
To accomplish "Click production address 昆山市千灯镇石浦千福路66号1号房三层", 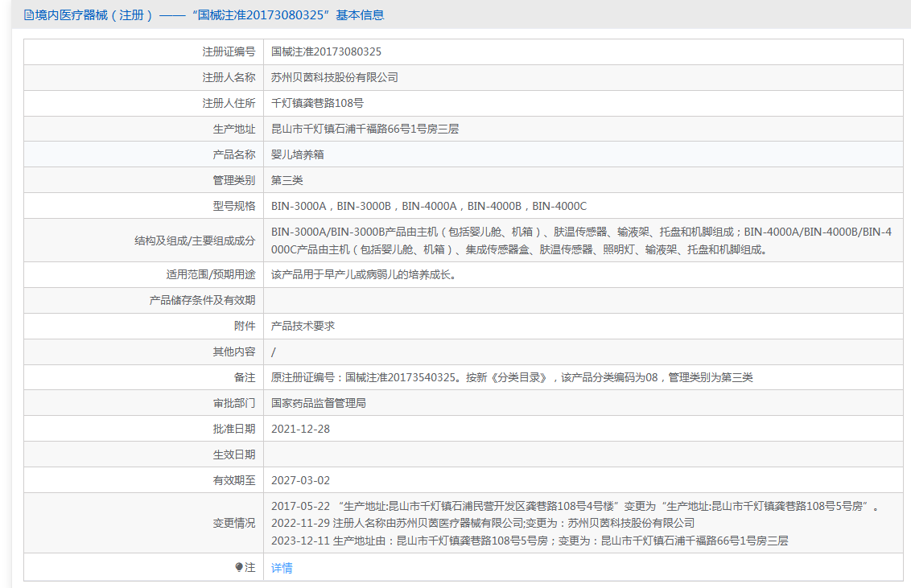I will point(365,129).
